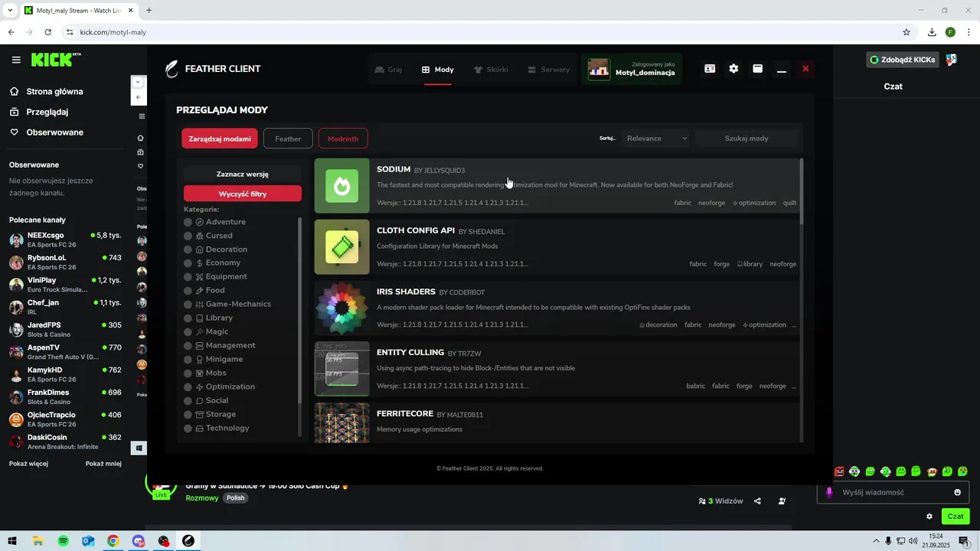Switch to the Graj tab
This screenshot has width=980, height=551.
(388, 70)
